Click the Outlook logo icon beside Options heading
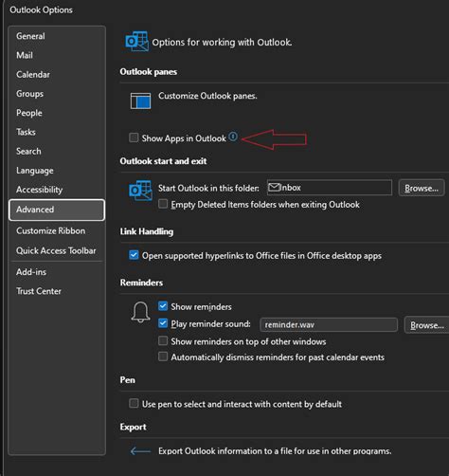449x476 pixels. coord(136,41)
